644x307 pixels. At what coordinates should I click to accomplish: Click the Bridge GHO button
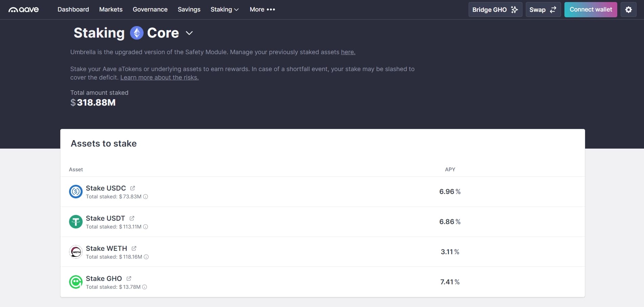coord(495,9)
